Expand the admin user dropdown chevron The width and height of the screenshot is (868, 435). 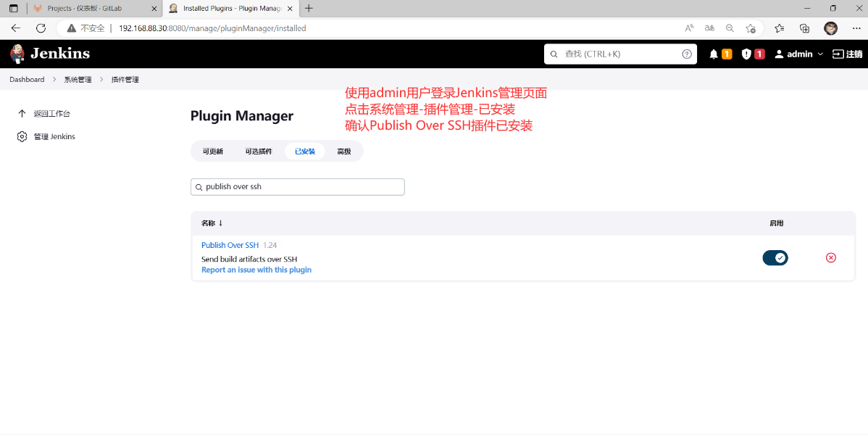820,54
